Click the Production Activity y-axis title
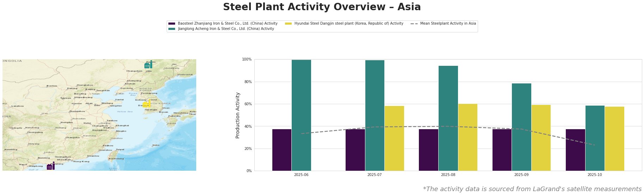Viewport: 644px width, 195px height. point(238,115)
